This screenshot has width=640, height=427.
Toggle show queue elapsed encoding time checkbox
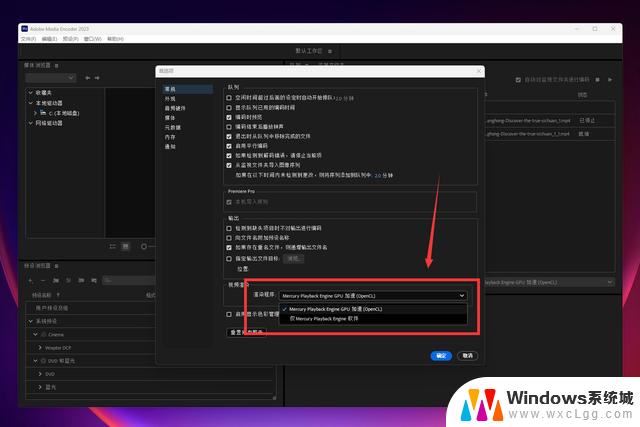(229, 108)
